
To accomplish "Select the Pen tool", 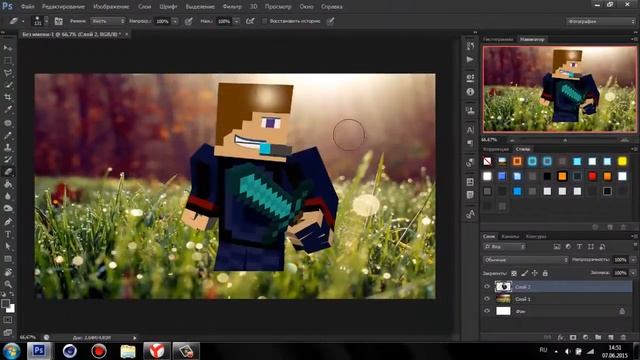I will point(8,222).
